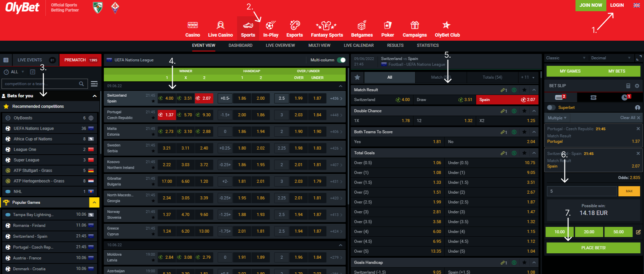644x274 pixels.
Task: Switch to the Dashboard tab
Action: click(x=240, y=45)
